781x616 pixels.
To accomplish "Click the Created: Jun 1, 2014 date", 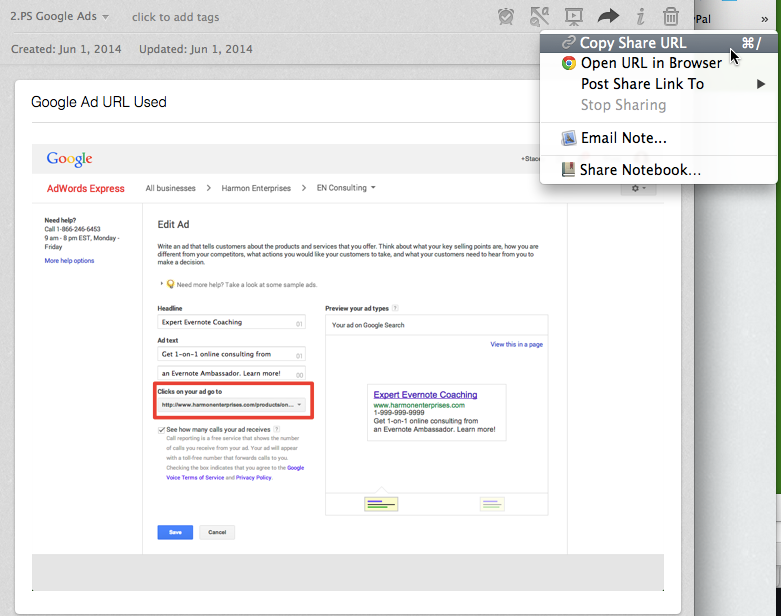I will pos(66,49).
